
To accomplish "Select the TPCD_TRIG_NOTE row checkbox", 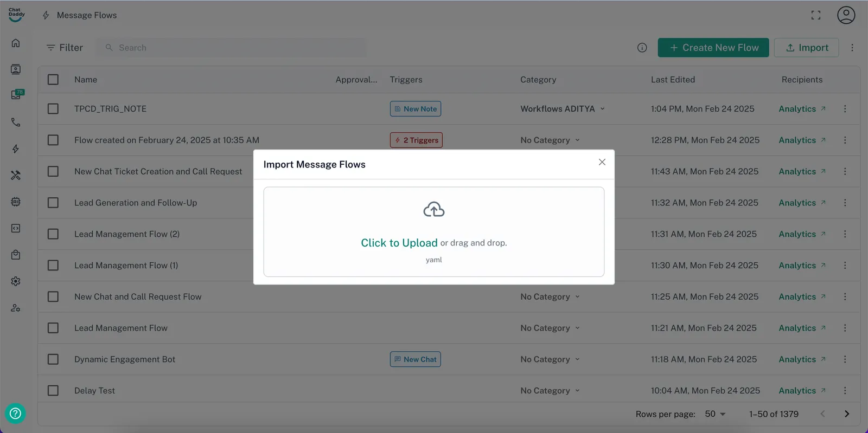I will click(x=53, y=109).
